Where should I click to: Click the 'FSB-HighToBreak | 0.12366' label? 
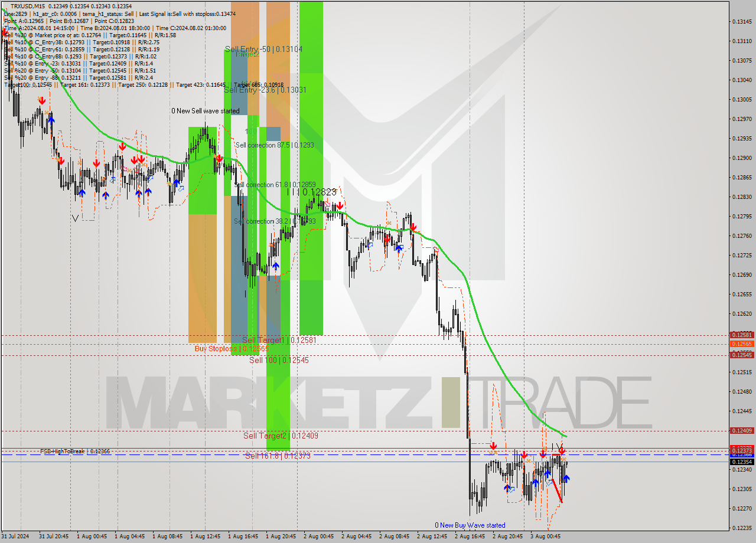[75, 452]
